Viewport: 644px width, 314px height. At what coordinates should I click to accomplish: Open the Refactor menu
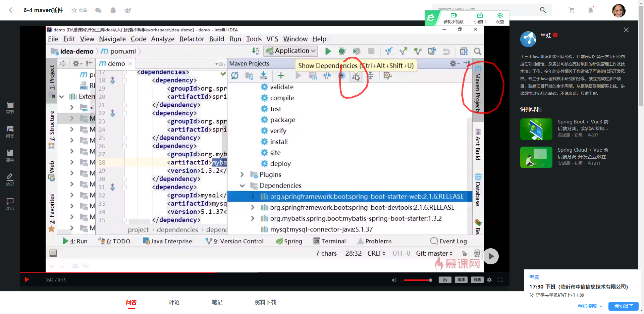tap(192, 39)
